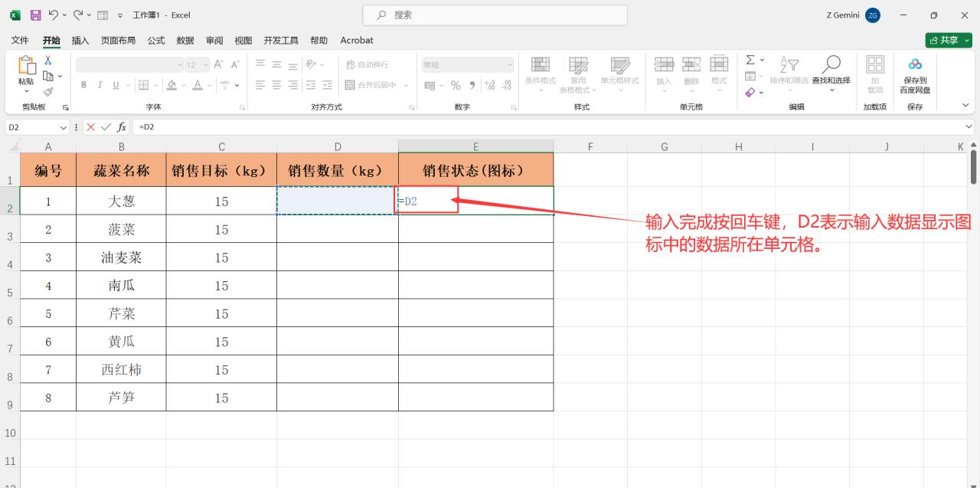This screenshot has height=488, width=980.
Task: Open Insert Function via the fx icon
Action: coord(122,126)
